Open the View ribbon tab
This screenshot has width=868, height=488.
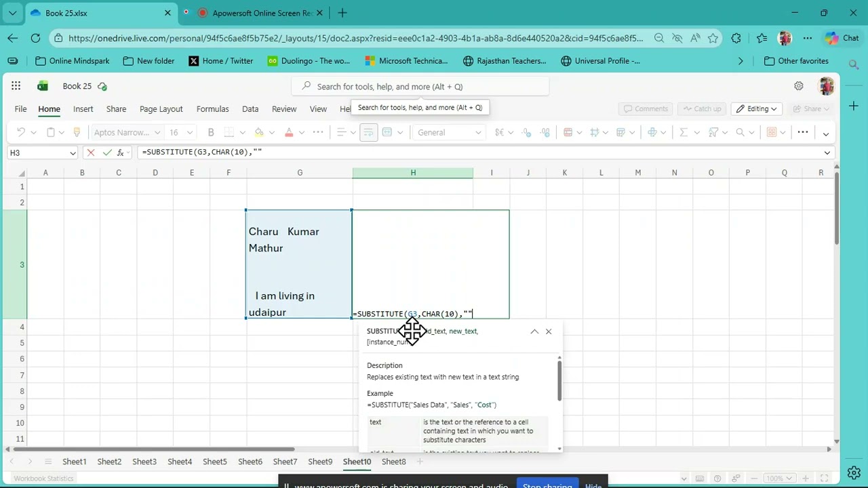pos(318,108)
